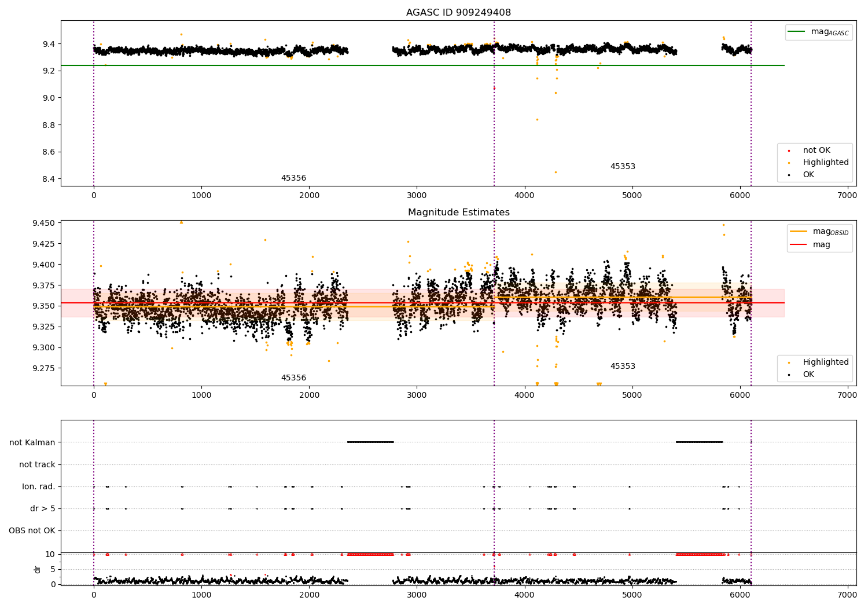
Task: Click 'Highlighted' in the top panel legend
Action: pos(826,163)
